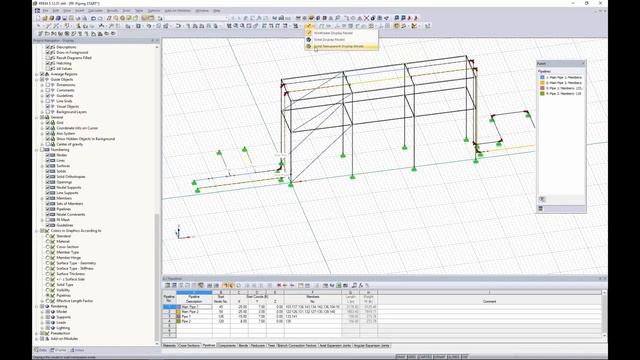Close the Project Navigator panel
The height and width of the screenshot is (360, 640).
tap(158, 40)
